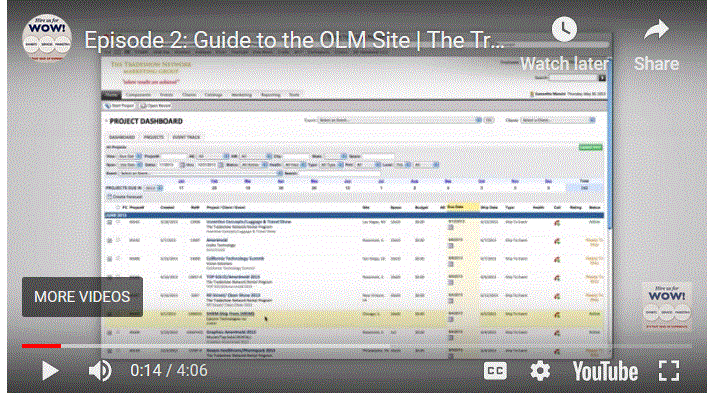714x399 pixels.
Task: Select the EVENT TRACK tab in the dashboard
Action: pyautogui.click(x=186, y=137)
